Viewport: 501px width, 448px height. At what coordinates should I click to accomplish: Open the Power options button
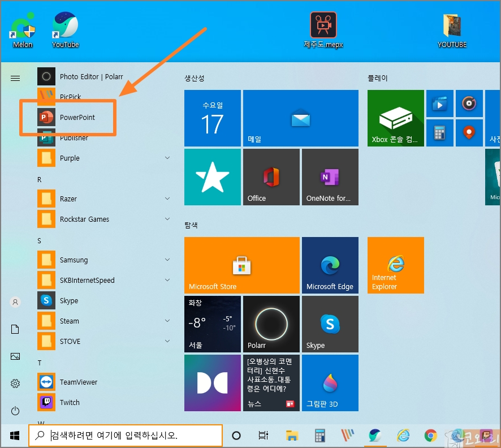(15, 411)
